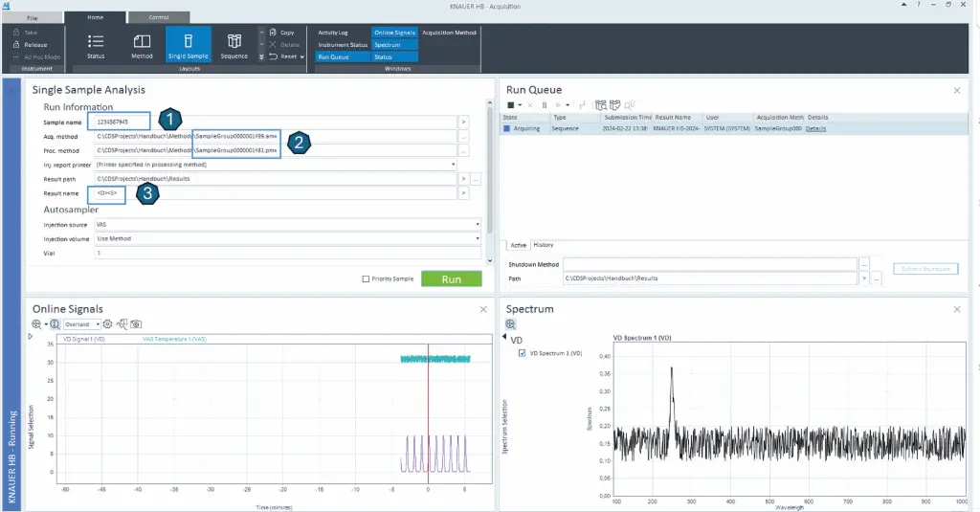Toggle the Run Queue window button
980x512 pixels.
pyautogui.click(x=342, y=56)
